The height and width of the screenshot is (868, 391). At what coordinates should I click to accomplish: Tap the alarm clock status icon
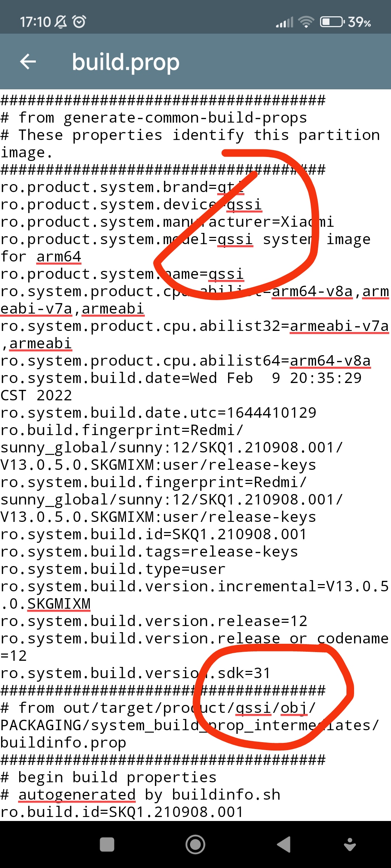79,22
